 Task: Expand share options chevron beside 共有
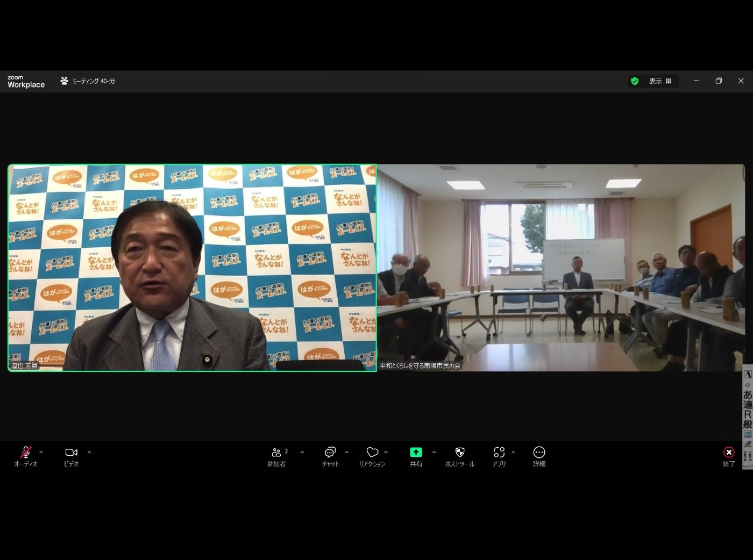click(x=434, y=452)
